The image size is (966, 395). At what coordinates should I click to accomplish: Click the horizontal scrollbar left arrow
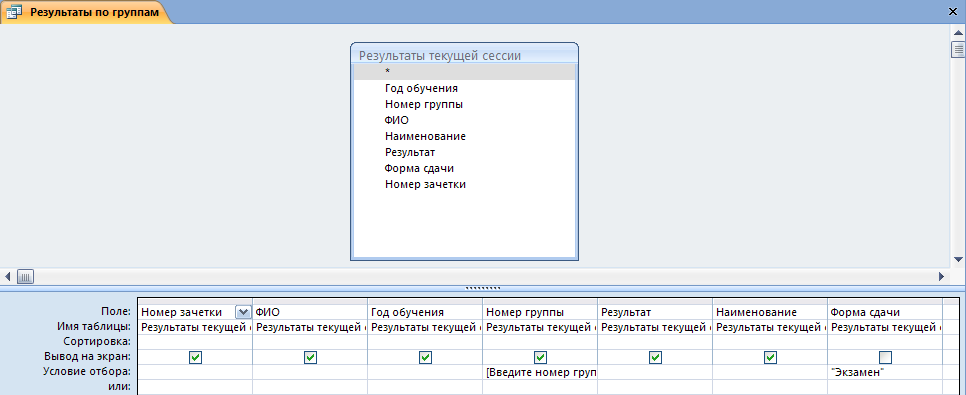point(8,276)
